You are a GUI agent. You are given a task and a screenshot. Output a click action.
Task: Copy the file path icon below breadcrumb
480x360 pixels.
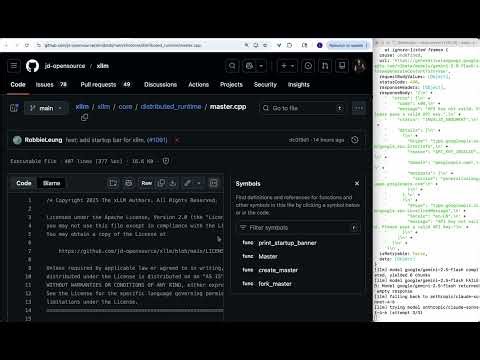pos(84,117)
